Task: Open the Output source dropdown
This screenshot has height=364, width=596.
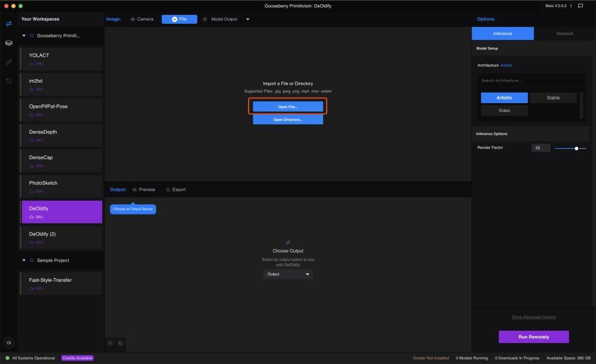Action: (x=288, y=274)
